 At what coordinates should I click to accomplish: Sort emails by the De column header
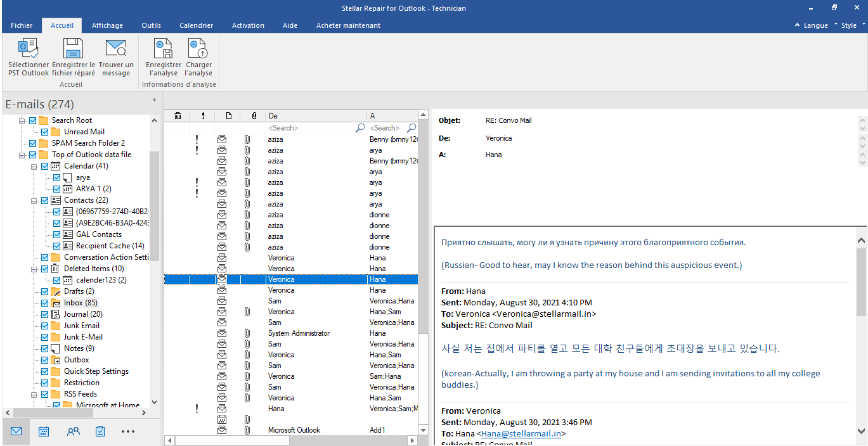(x=316, y=116)
